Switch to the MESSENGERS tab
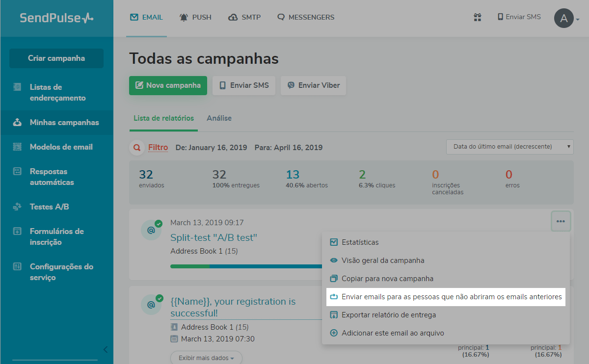 [306, 17]
